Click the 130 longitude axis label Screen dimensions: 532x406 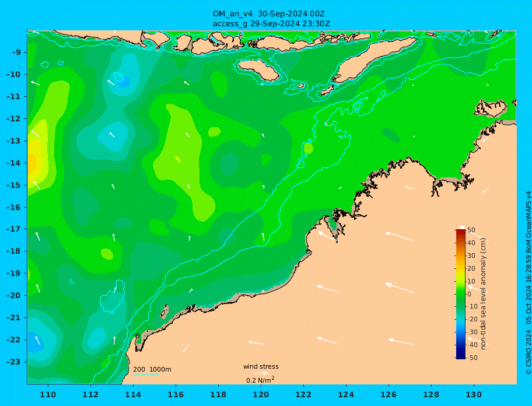pyautogui.click(x=474, y=394)
